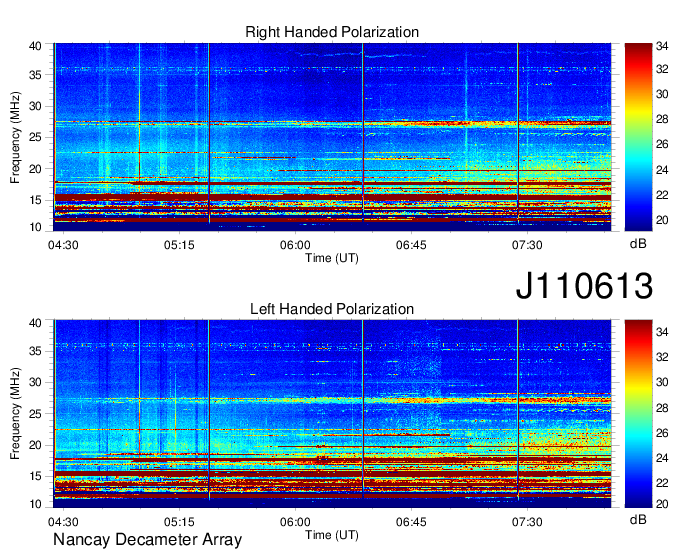Click the 04:30 time tick on Left Handed plot
This screenshot has width=680, height=552.
tap(63, 522)
